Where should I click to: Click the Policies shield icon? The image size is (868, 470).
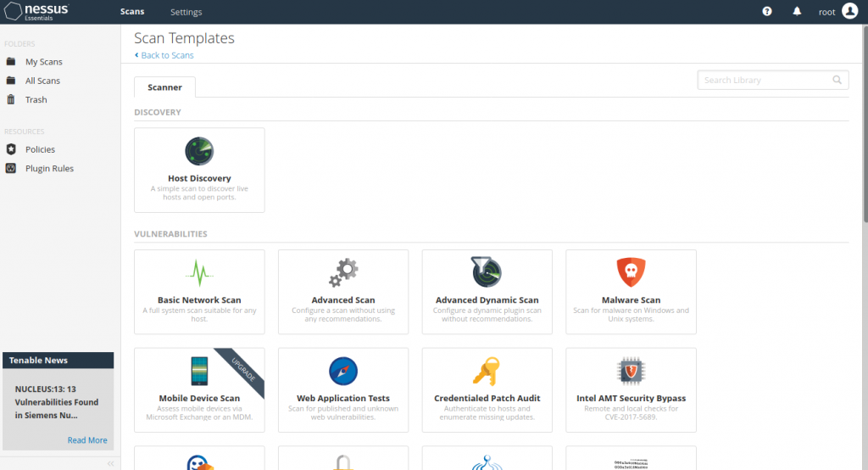(10, 149)
